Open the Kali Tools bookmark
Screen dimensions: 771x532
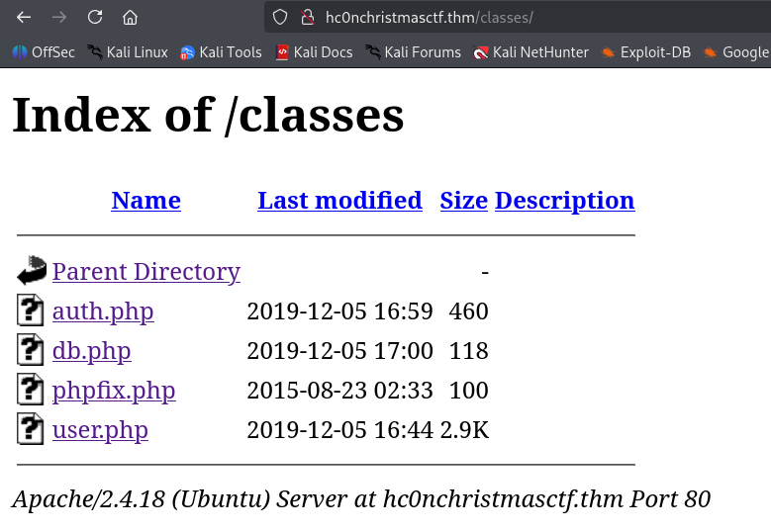(x=221, y=52)
